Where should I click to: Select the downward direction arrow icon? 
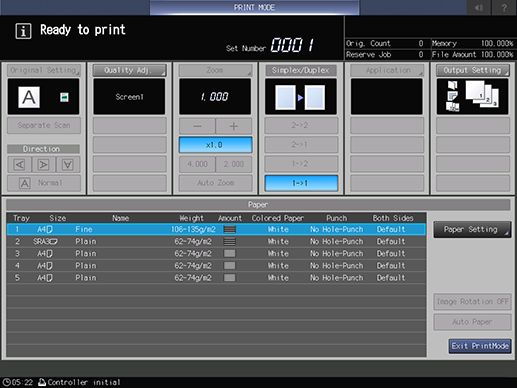68,165
